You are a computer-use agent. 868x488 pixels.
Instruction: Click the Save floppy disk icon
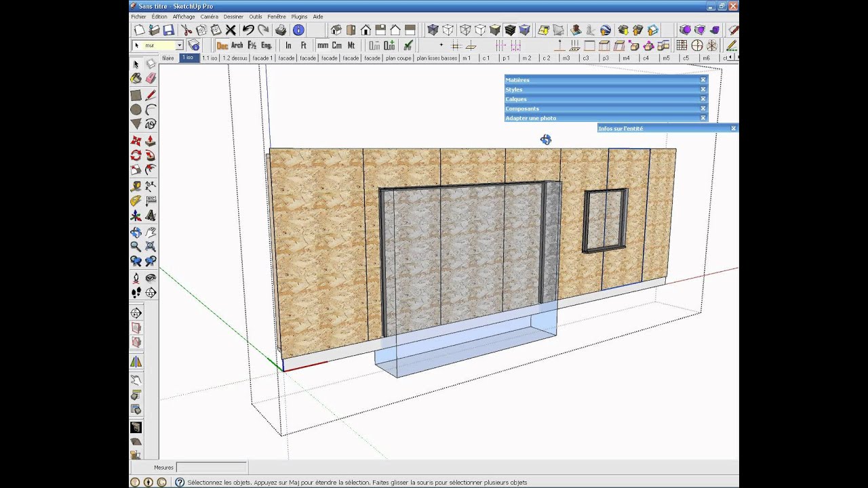click(x=168, y=30)
